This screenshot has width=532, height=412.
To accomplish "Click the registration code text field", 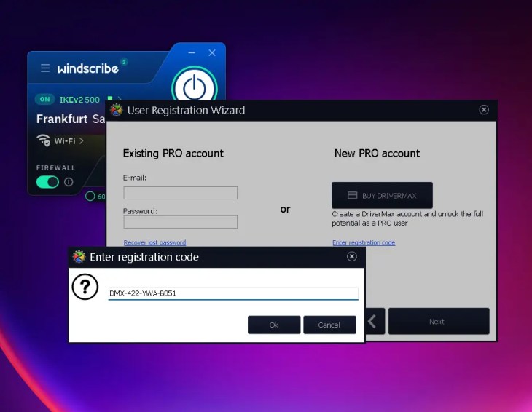I will pos(233,293).
